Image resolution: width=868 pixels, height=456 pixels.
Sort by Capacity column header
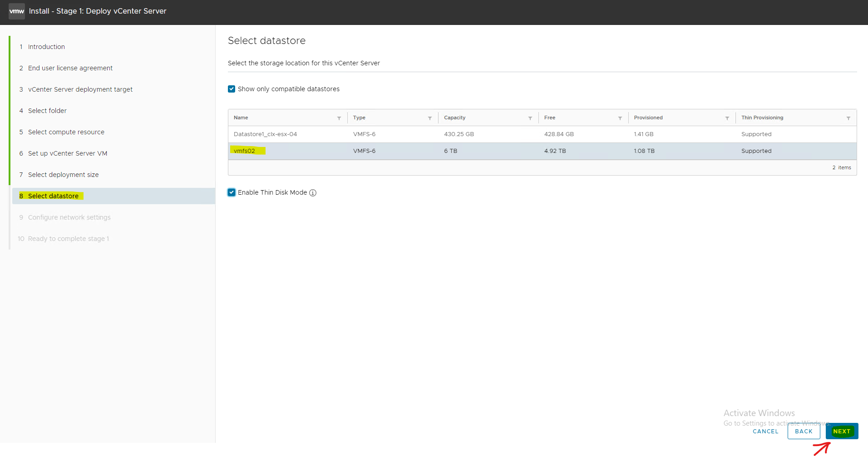454,118
